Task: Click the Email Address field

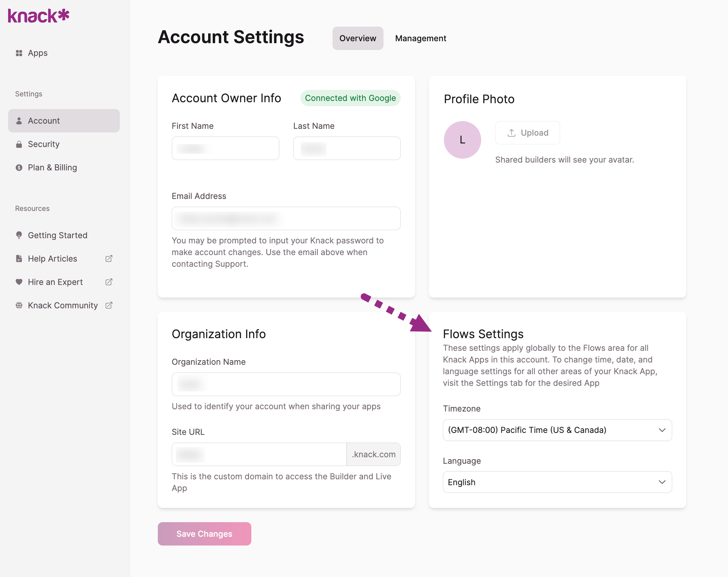Action: 286,219
